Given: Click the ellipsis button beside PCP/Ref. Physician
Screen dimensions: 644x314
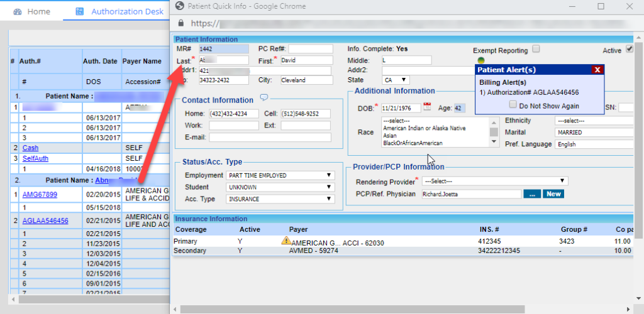Looking at the screenshot, I should pos(532,194).
